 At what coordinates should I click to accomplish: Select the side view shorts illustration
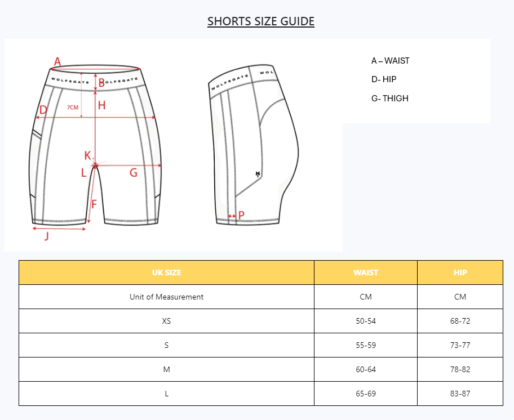pyautogui.click(x=252, y=146)
